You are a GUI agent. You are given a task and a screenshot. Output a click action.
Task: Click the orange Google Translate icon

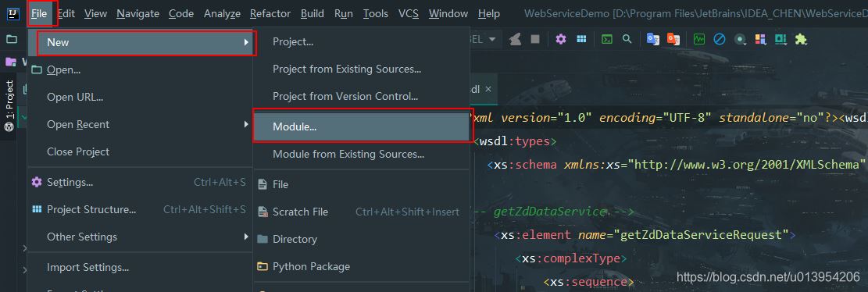click(673, 39)
